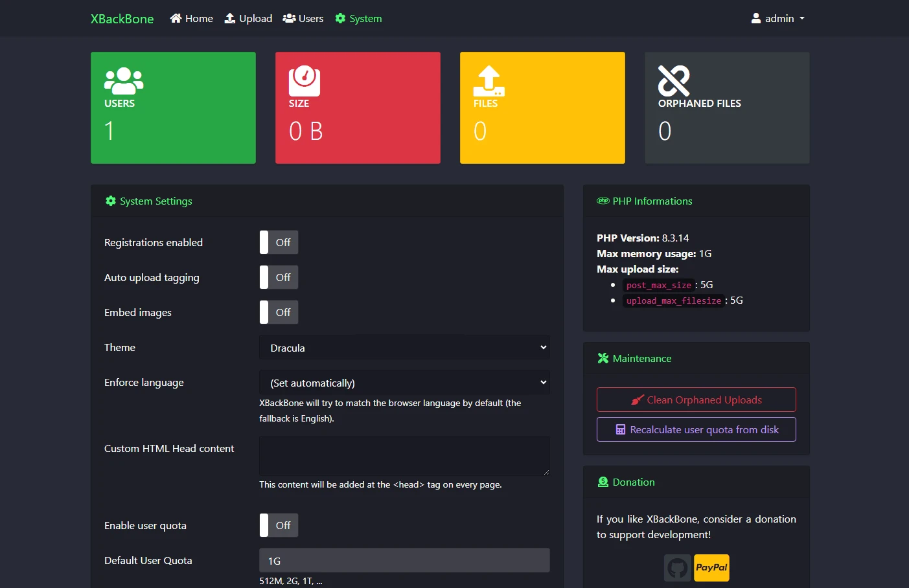Image resolution: width=909 pixels, height=588 pixels.
Task: Click the upload_max_filesize code label
Action: (x=674, y=300)
